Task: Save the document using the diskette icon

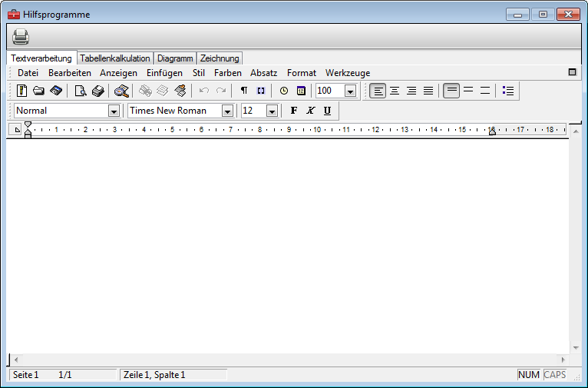Action: click(55, 91)
